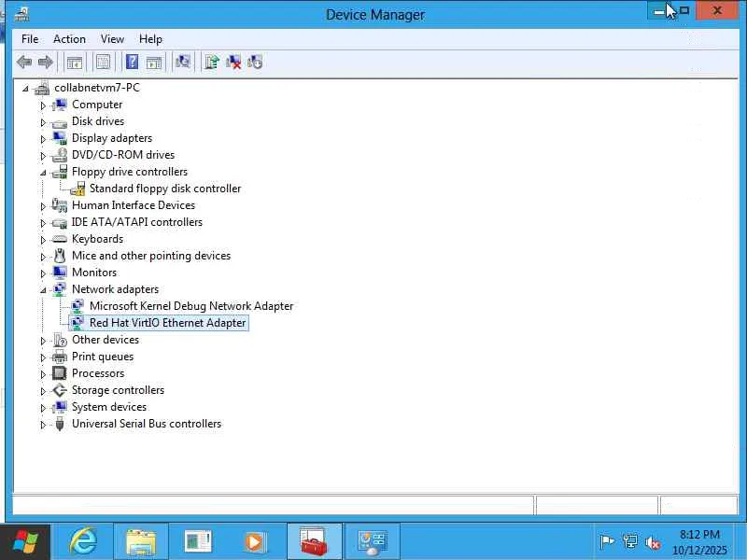Click the network tray icon

[629, 542]
